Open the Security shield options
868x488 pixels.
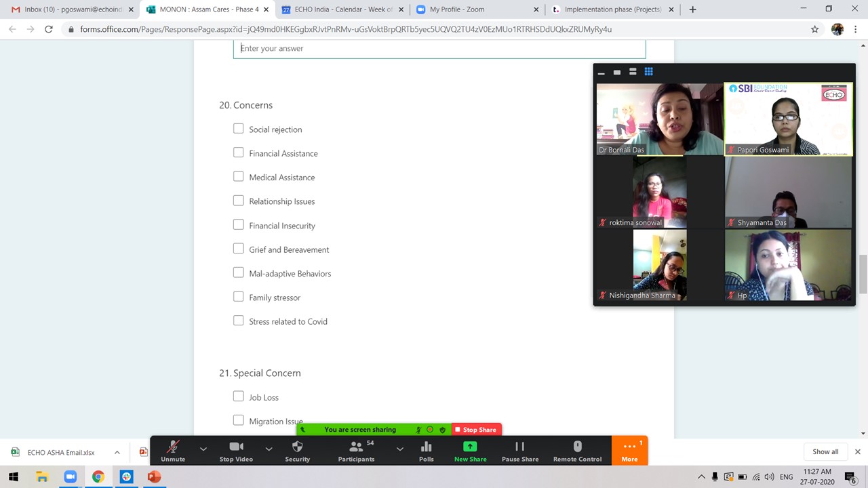click(297, 451)
